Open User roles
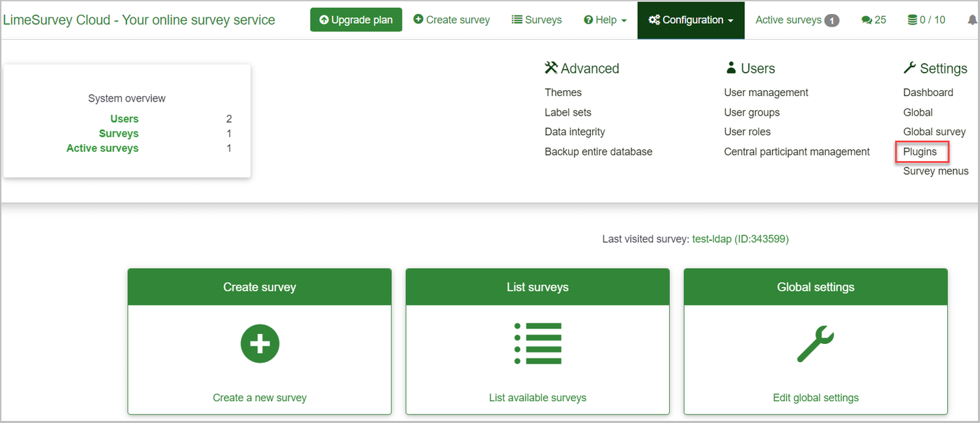Image resolution: width=980 pixels, height=423 pixels. 747,132
